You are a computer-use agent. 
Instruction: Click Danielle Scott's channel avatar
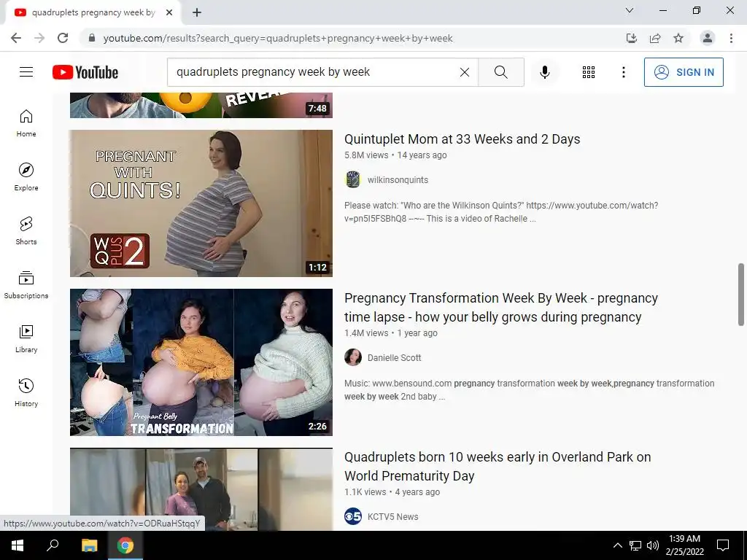(353, 357)
